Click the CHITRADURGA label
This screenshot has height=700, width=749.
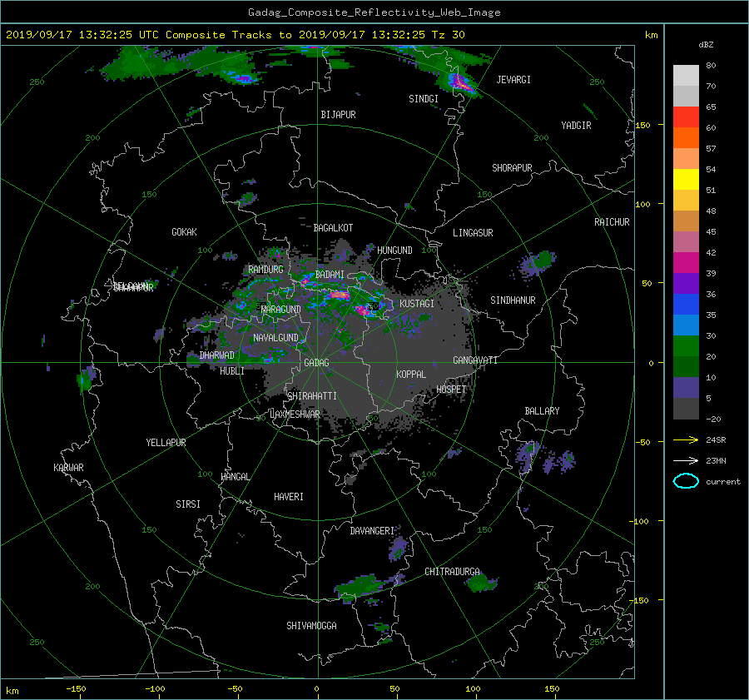pos(453,572)
